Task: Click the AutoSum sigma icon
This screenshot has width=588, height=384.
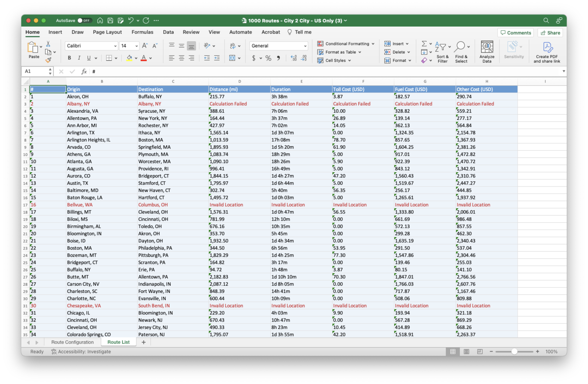Action: pos(424,44)
